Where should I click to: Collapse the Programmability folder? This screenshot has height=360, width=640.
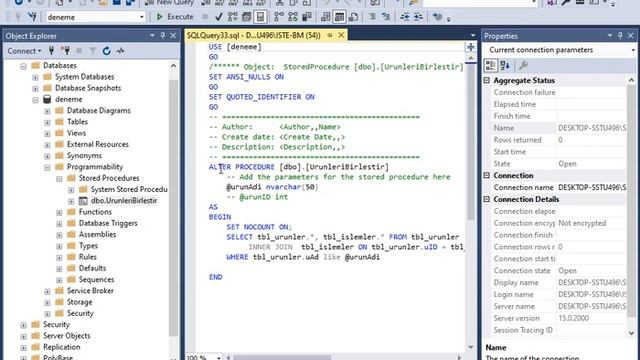click(47, 167)
